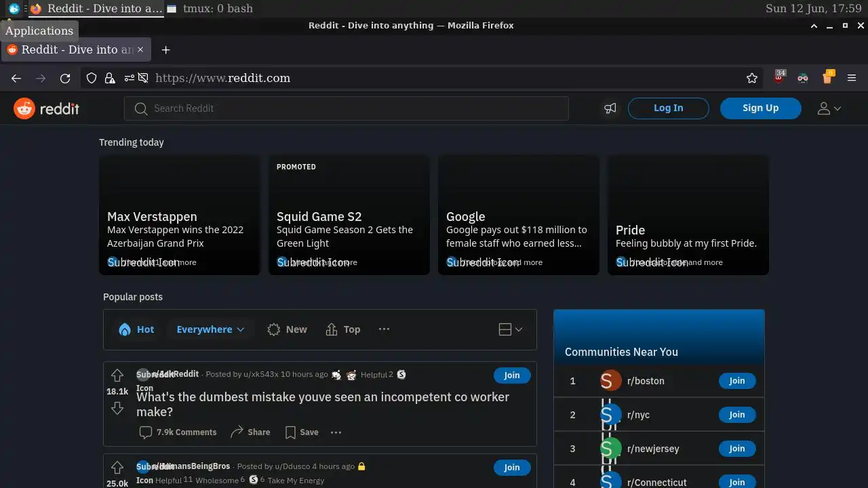Open r/newjersey community icon
Viewport: 868px width, 488px height.
pos(611,449)
